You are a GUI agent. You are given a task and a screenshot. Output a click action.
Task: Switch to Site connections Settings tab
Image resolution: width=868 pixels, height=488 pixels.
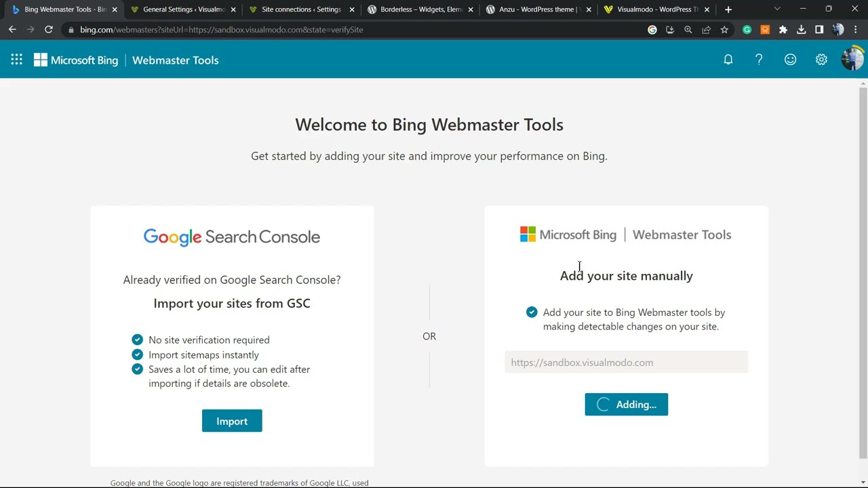[x=301, y=9]
